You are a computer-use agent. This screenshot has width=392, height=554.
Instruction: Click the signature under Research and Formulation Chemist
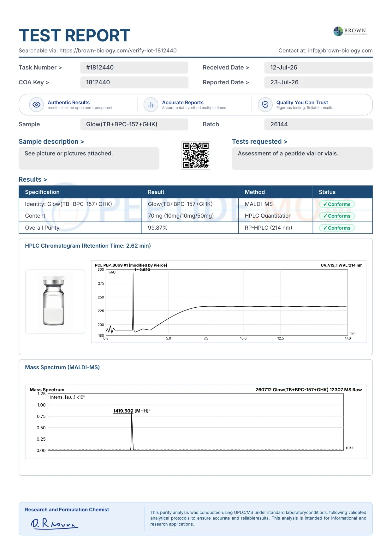54,523
